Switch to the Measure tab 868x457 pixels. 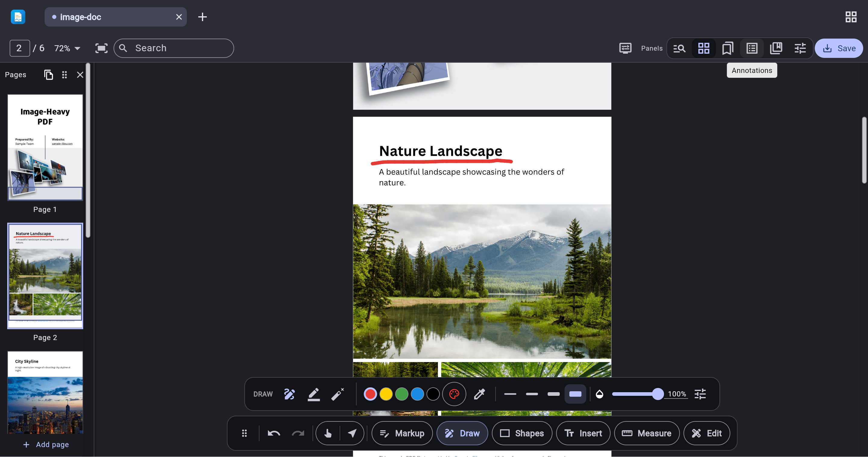tap(646, 433)
